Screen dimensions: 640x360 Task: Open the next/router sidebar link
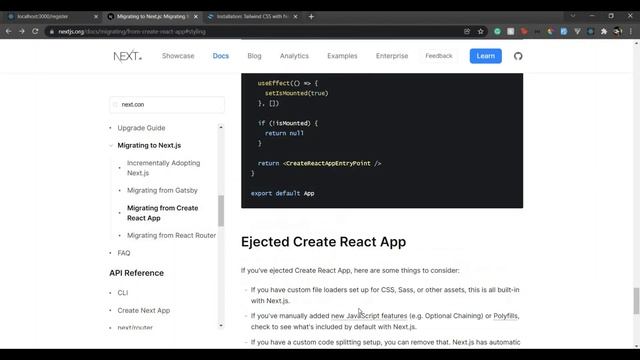[x=135, y=327]
